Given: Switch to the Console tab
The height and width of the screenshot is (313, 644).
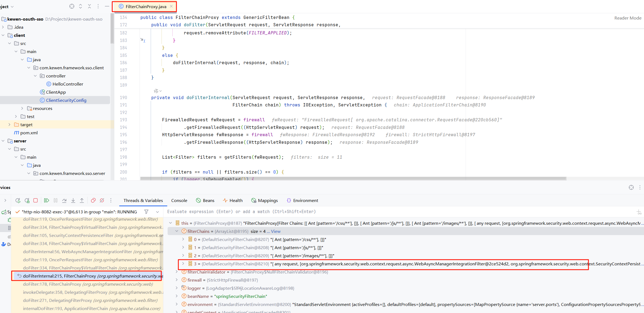Looking at the screenshot, I should (x=179, y=200).
